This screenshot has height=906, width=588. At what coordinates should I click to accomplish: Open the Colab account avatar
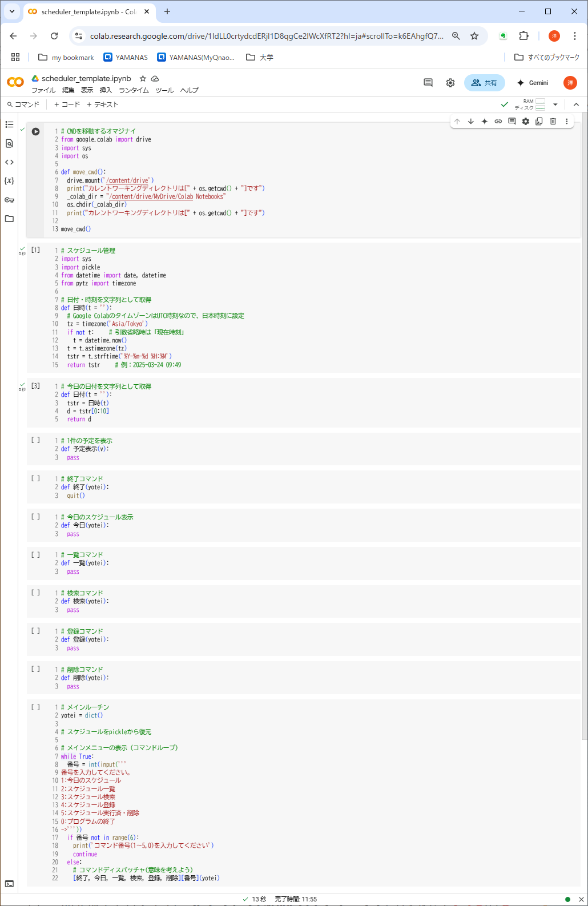click(x=570, y=83)
